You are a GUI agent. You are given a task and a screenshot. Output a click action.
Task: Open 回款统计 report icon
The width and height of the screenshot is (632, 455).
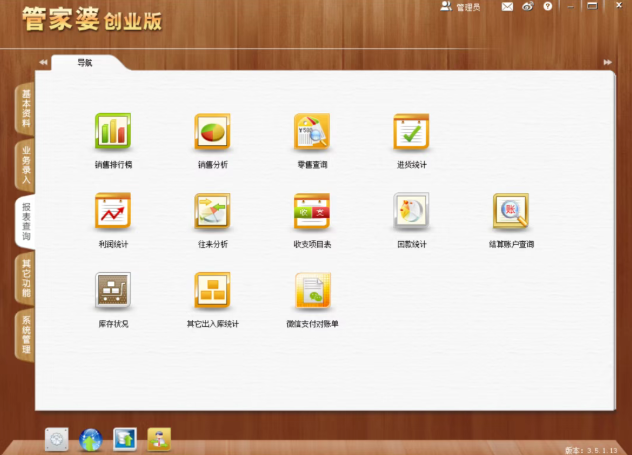[x=411, y=212]
